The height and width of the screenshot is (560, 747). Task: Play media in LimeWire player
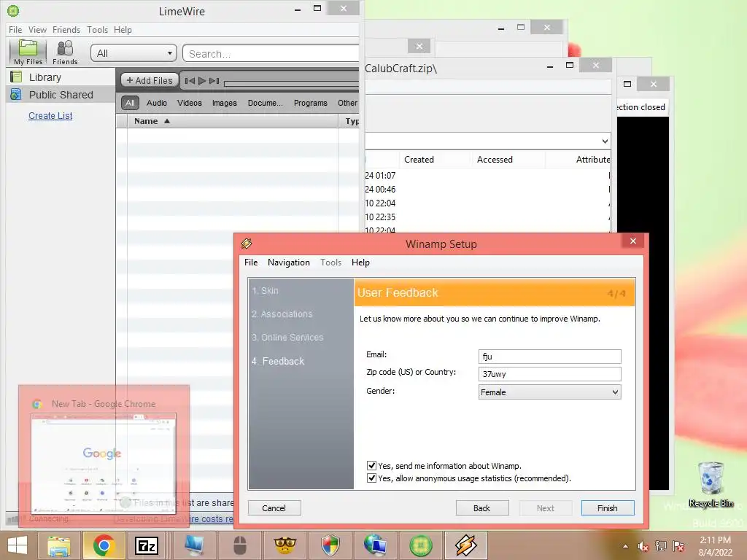tap(202, 81)
